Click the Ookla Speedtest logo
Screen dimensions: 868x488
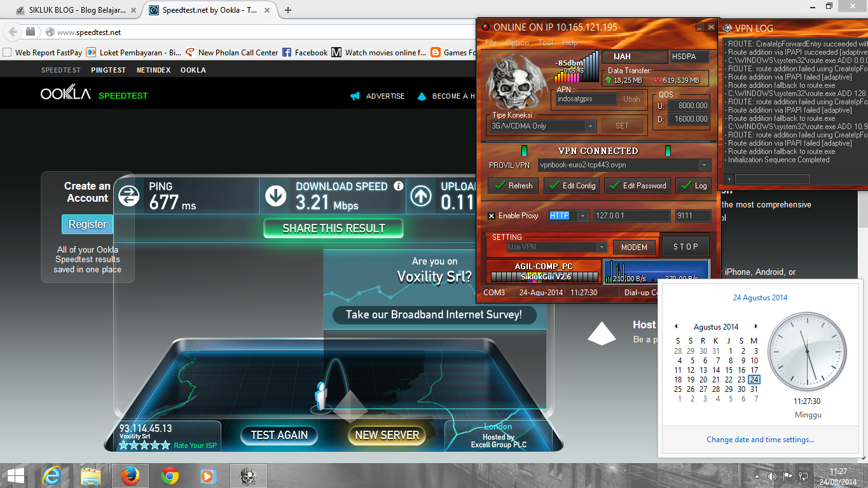(94, 94)
